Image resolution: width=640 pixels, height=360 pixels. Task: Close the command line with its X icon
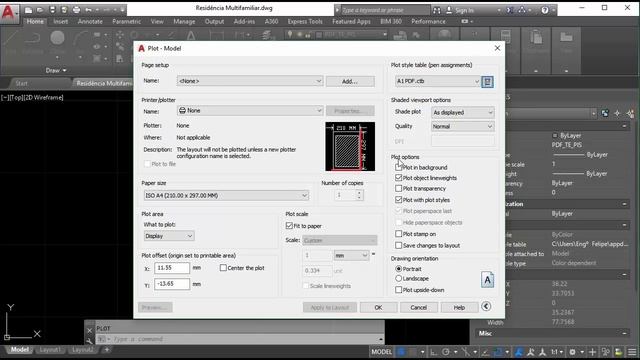click(x=89, y=330)
